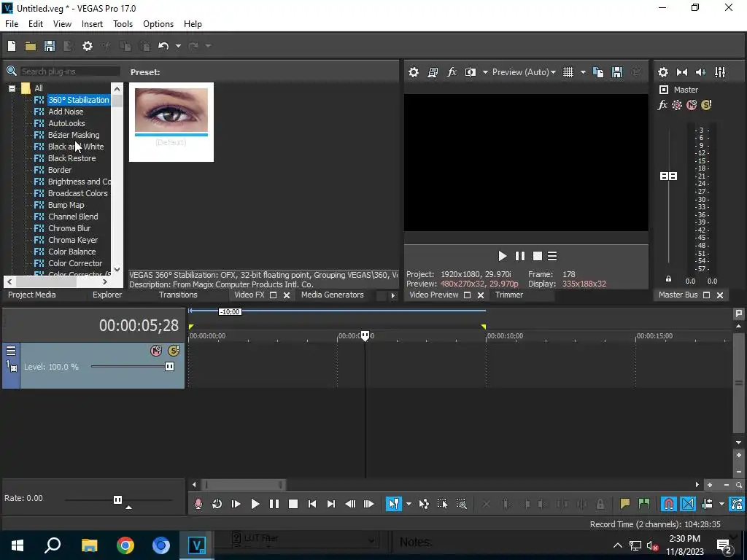Switch to the Project Media tab
This screenshot has height=560, width=747.
click(x=32, y=295)
